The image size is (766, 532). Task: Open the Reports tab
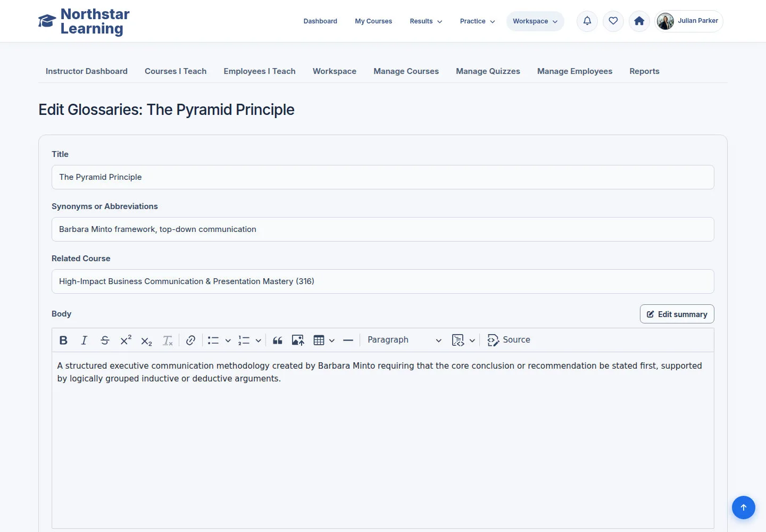pyautogui.click(x=644, y=71)
